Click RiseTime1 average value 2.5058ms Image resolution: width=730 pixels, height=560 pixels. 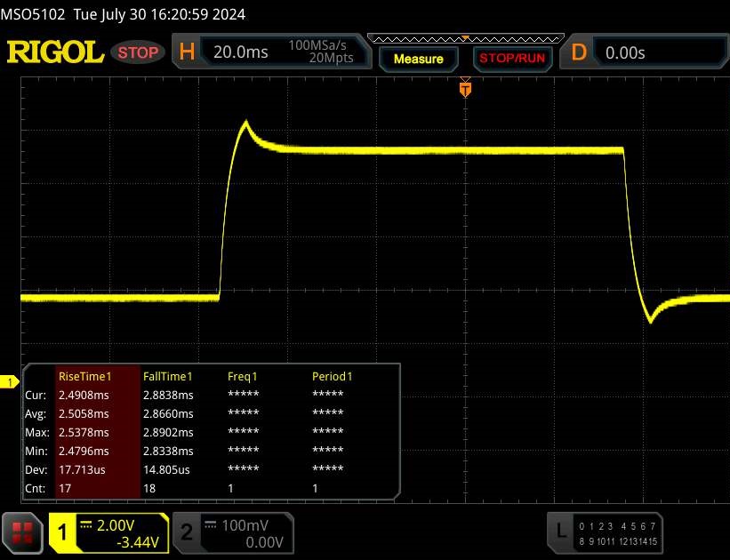84,413
